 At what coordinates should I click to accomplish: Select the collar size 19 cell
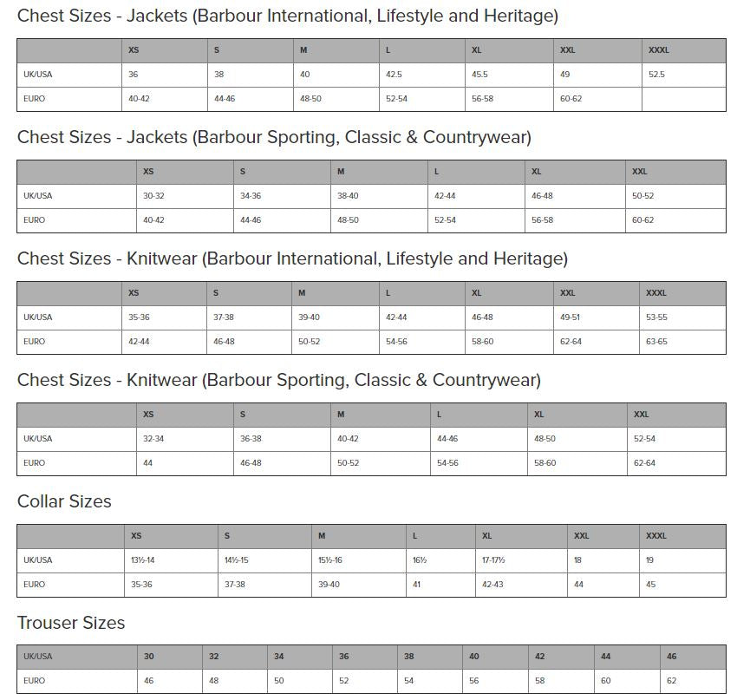(x=650, y=560)
